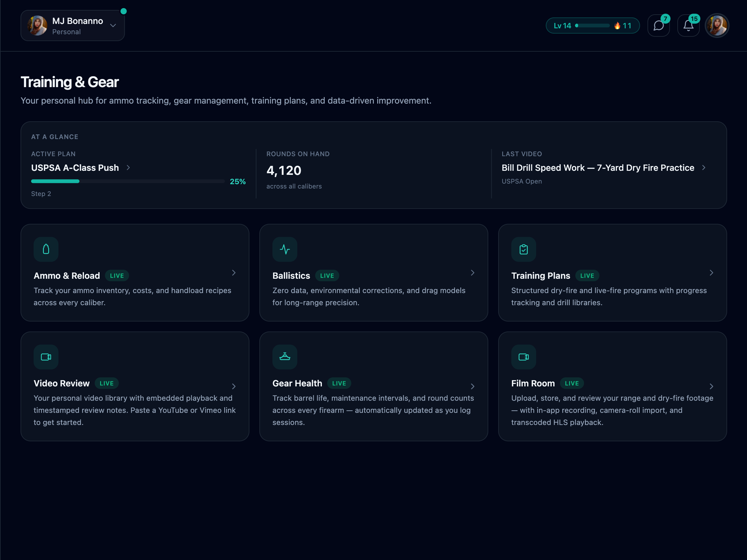Image resolution: width=747 pixels, height=560 pixels.
Task: Open the messages chat bubble icon
Action: 658,26
